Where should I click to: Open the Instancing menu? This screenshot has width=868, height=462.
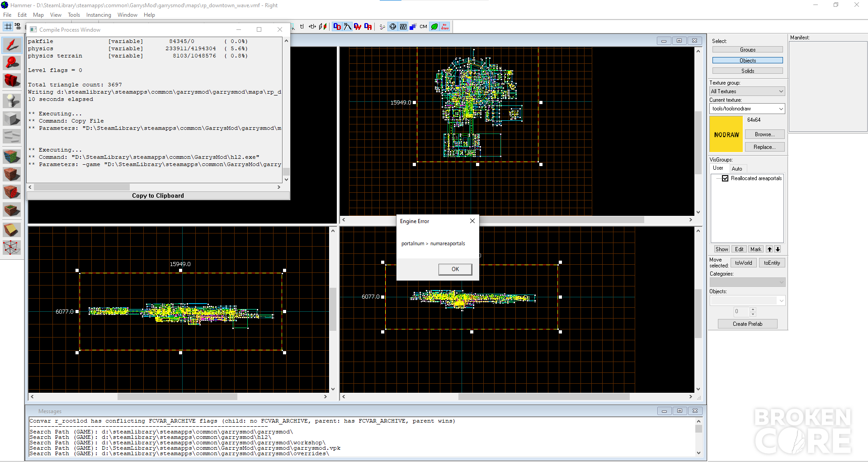pos(99,15)
